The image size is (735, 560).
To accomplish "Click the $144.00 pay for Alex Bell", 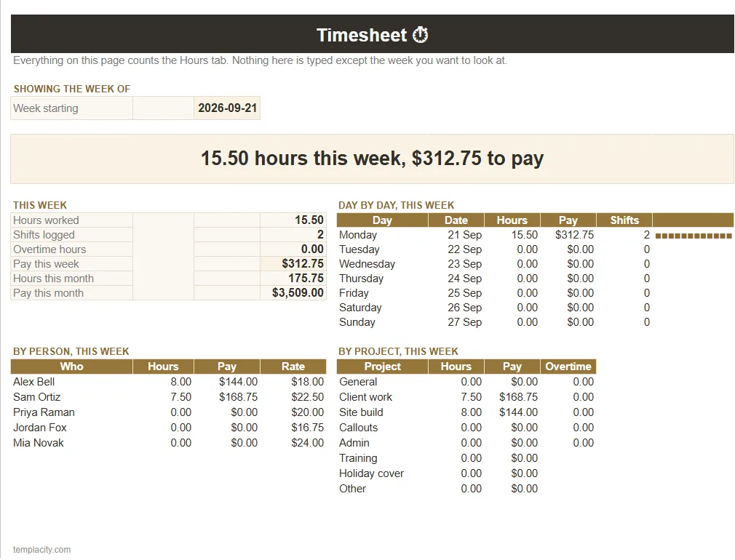I will click(238, 382).
